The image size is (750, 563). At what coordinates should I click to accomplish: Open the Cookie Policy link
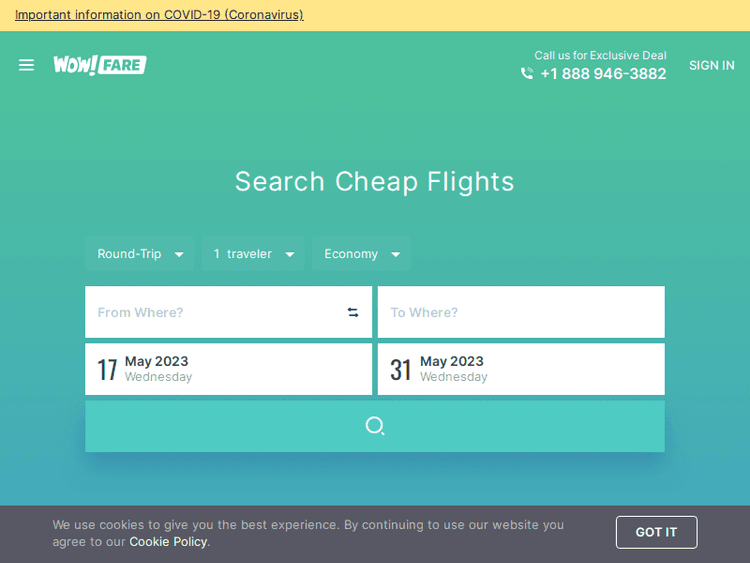[x=168, y=542]
